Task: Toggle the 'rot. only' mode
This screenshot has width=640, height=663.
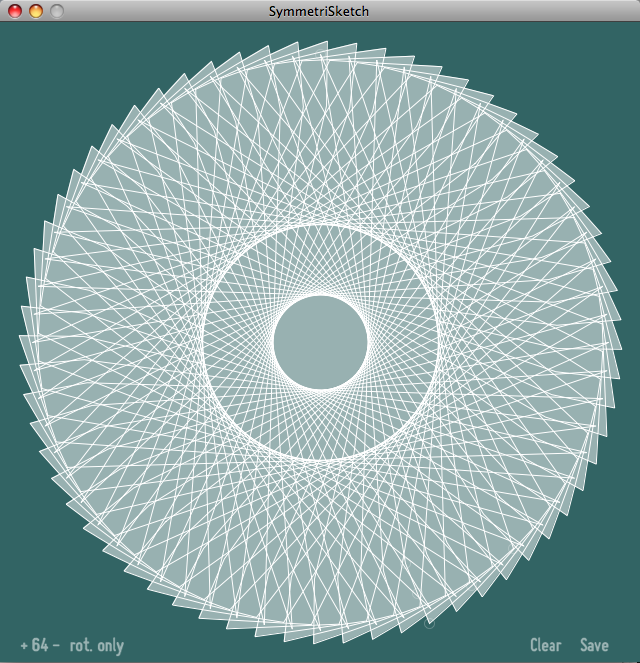Action: coord(97,646)
